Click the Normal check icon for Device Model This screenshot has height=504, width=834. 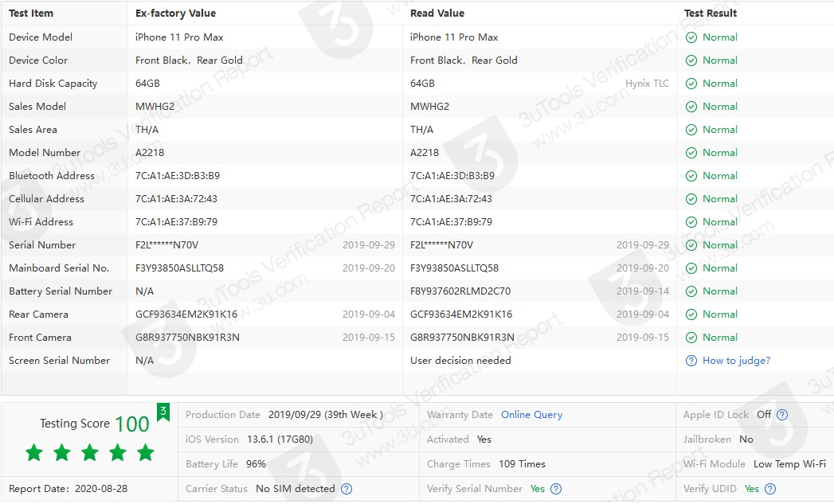691,37
